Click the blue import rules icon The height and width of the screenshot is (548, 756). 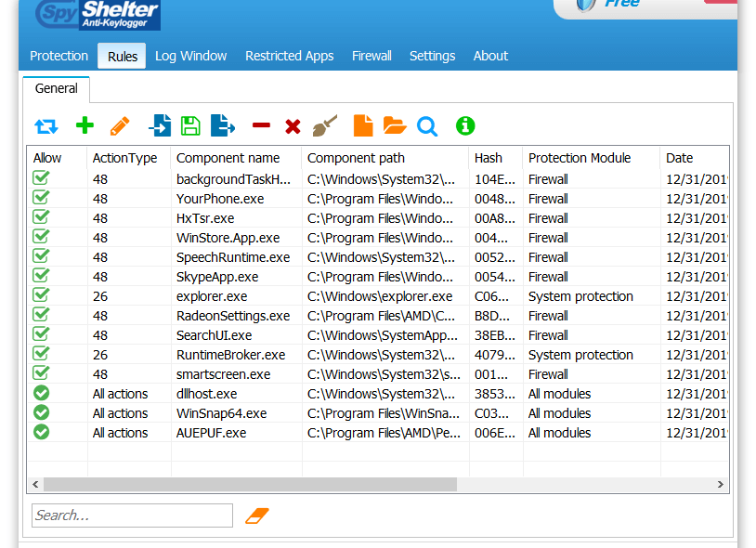point(160,125)
